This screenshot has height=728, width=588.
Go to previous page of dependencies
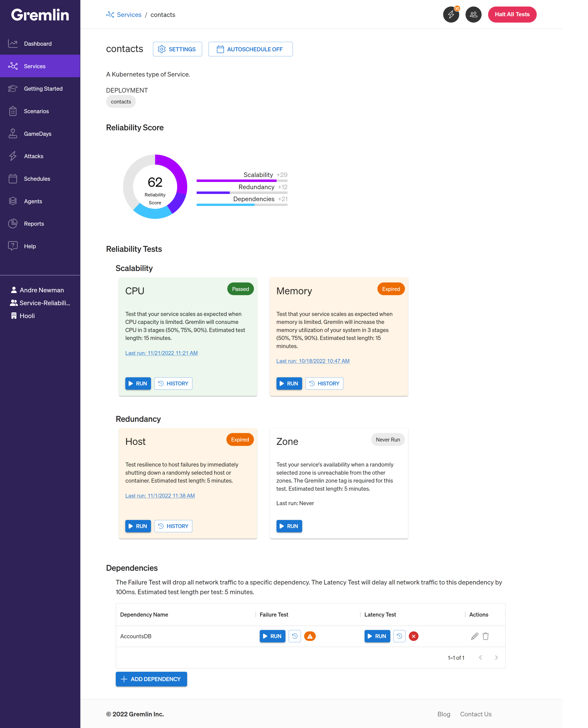tap(480, 657)
